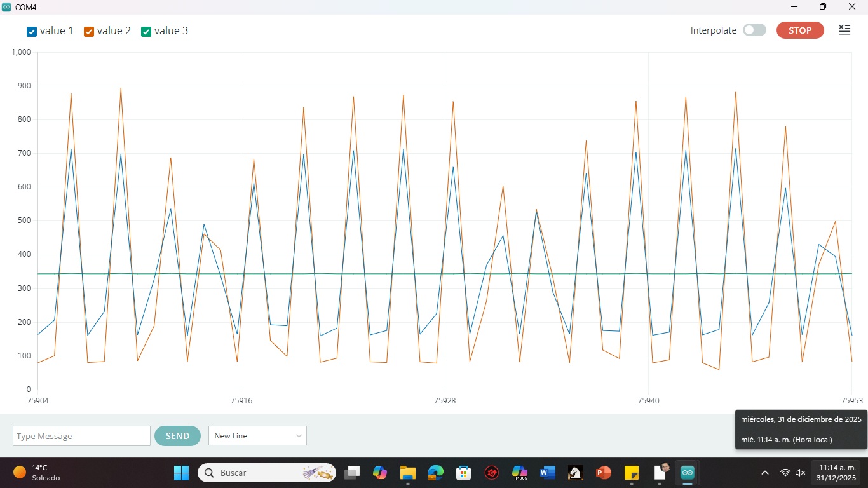Click the Interpolate label text
The width and height of the screenshot is (868, 488).
[x=714, y=30]
